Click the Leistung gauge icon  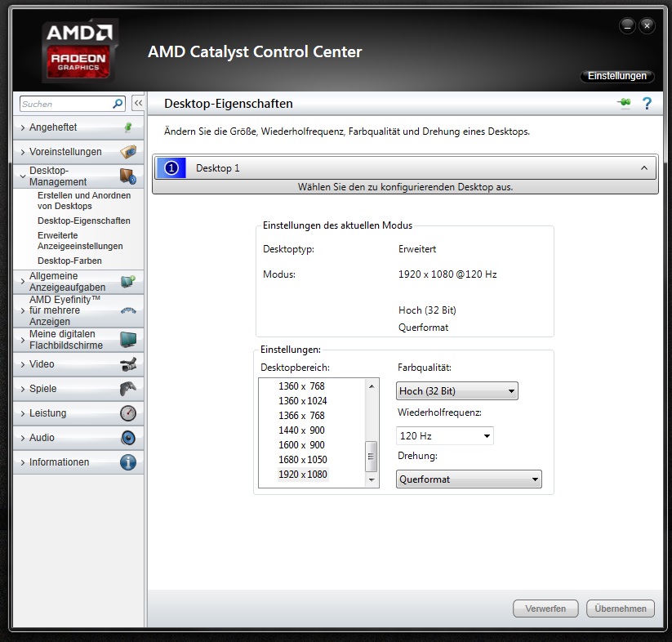click(128, 413)
